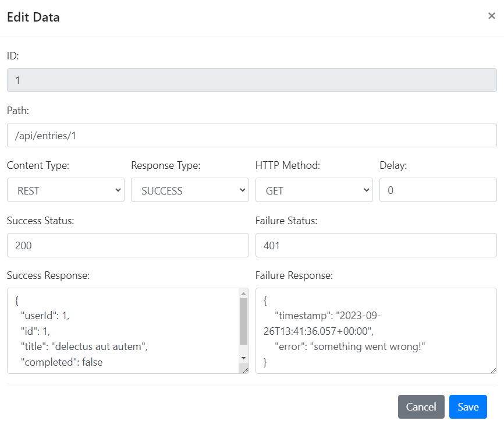Viewport: 504px width, 435px height.
Task: Click the Success Response label
Action: pos(48,275)
